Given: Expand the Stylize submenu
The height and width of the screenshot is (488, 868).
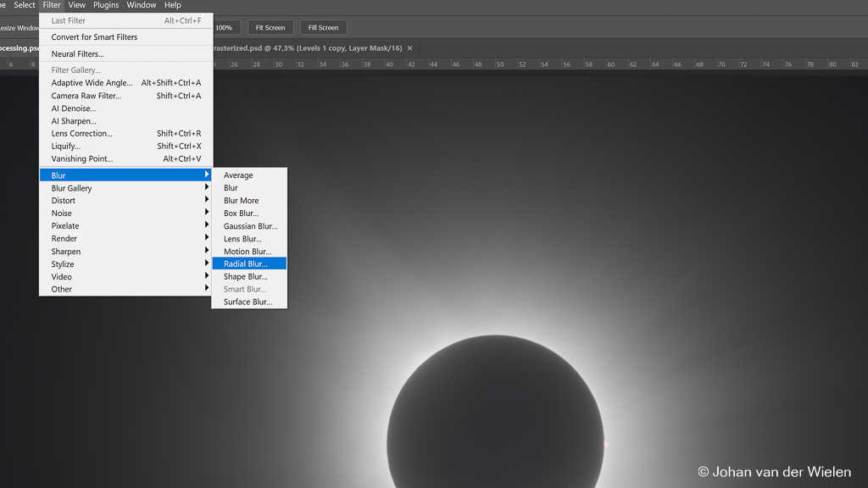Looking at the screenshot, I should click(x=126, y=264).
